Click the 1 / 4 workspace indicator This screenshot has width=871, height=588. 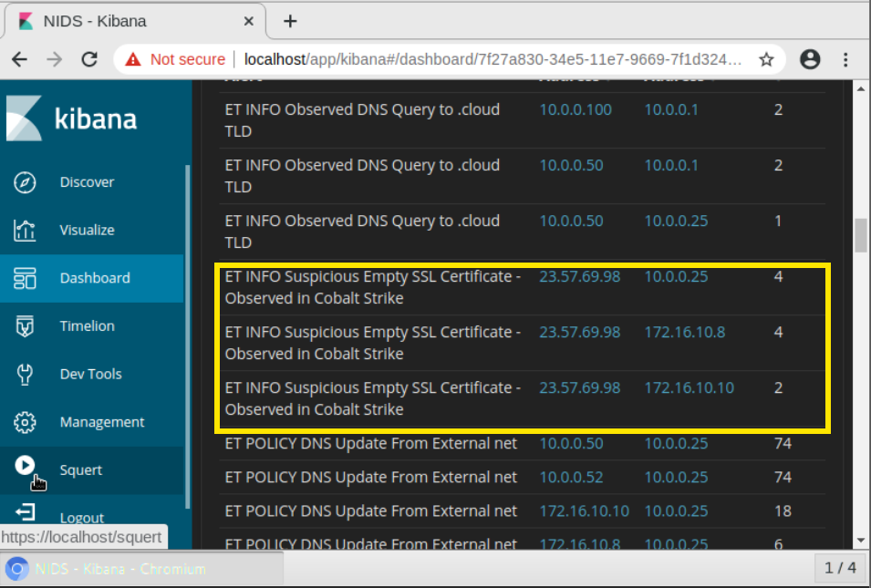pyautogui.click(x=840, y=568)
